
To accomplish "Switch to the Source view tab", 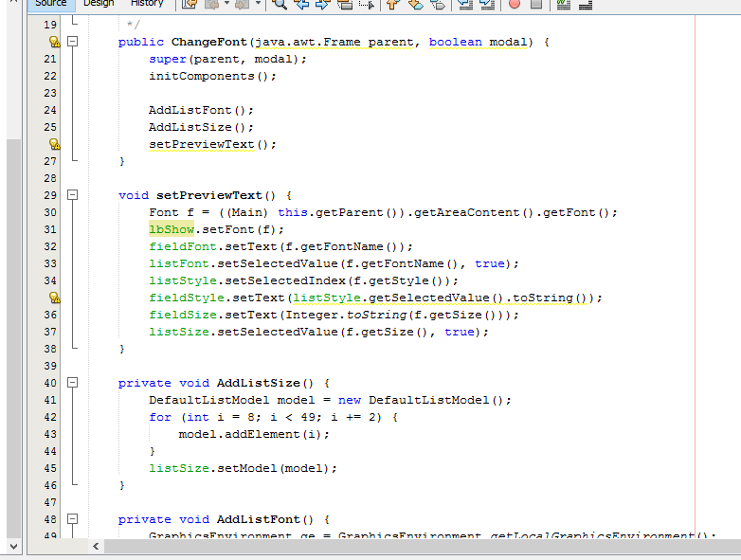I will pyautogui.click(x=51, y=4).
